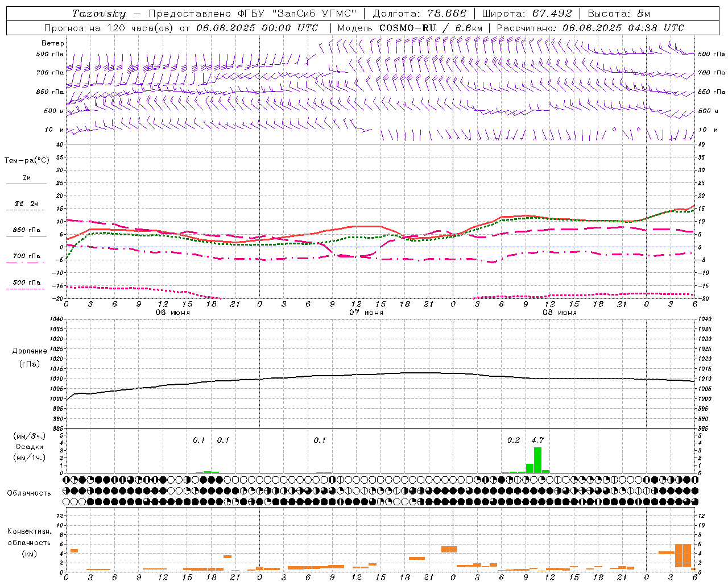The height and width of the screenshot is (582, 728).
Task: Click the 'Облачность' cloud cover label
Action: pyautogui.click(x=29, y=493)
